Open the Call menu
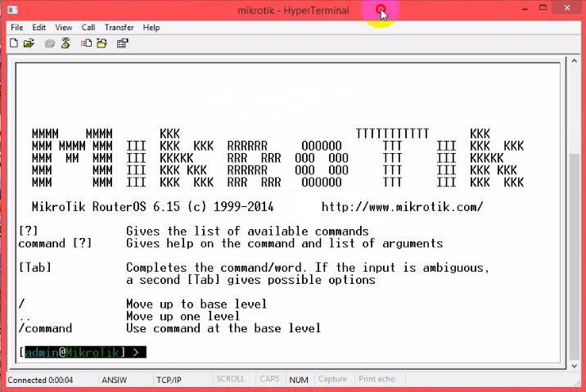The height and width of the screenshot is (392, 586). [88, 27]
